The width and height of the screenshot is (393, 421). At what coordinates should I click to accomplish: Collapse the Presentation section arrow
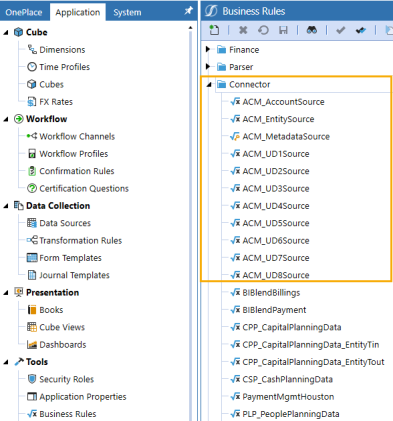6,292
